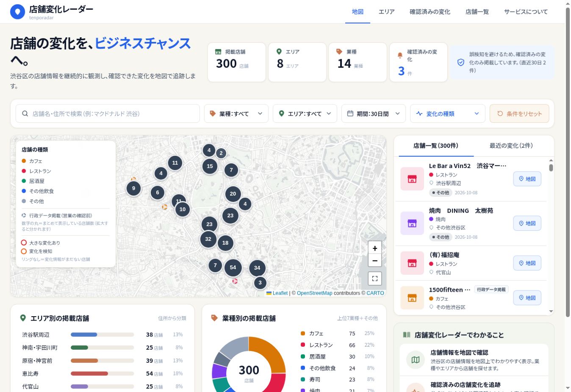Click the map icon beside 店舗情報を地図で確認
Screen dimensions: 571x392
(x=416, y=360)
